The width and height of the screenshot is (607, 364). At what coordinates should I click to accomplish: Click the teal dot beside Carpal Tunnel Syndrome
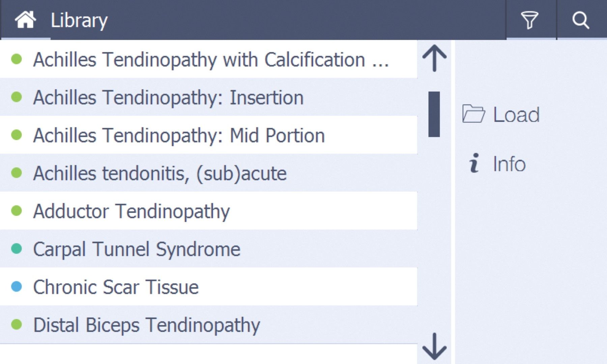click(17, 249)
